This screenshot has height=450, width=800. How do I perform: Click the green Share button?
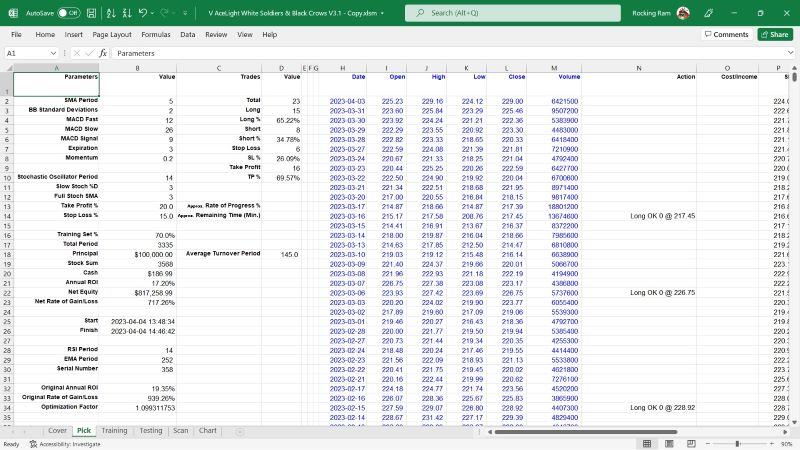[x=776, y=34]
